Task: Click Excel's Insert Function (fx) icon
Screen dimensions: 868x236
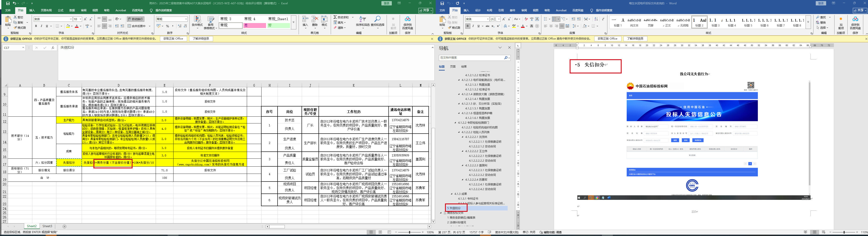Action: 53,48
